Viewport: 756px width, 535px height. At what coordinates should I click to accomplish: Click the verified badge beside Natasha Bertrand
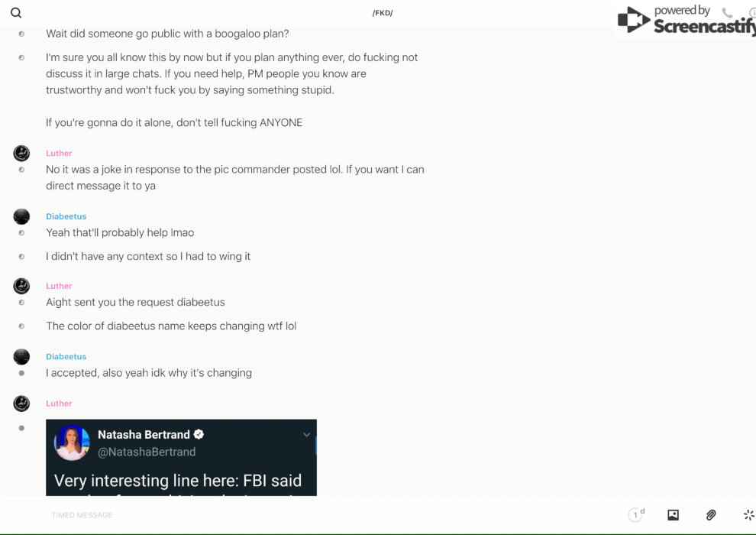pyautogui.click(x=199, y=434)
